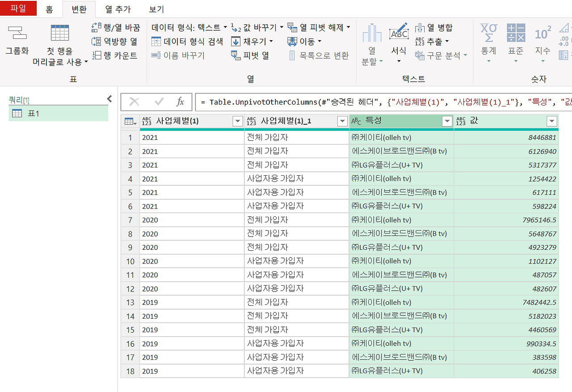Select the 값 column header
Image resolution: width=572 pixels, height=392 pixels.
pos(506,121)
